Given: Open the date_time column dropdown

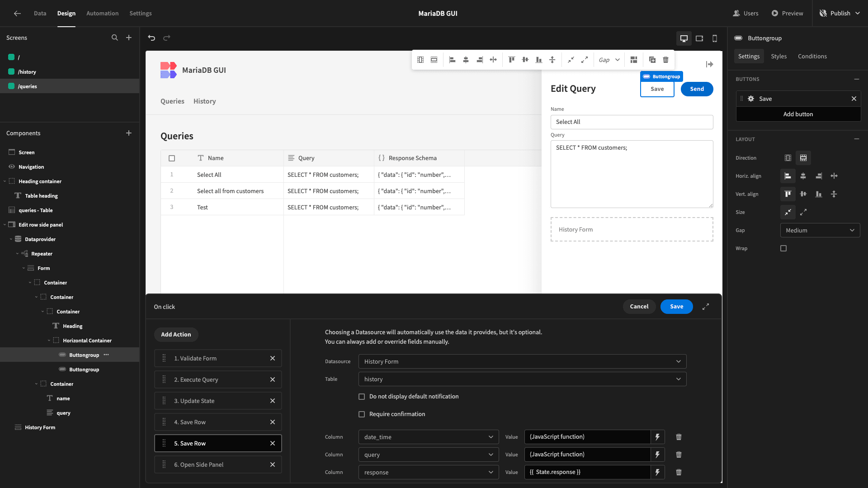Looking at the screenshot, I should [429, 437].
